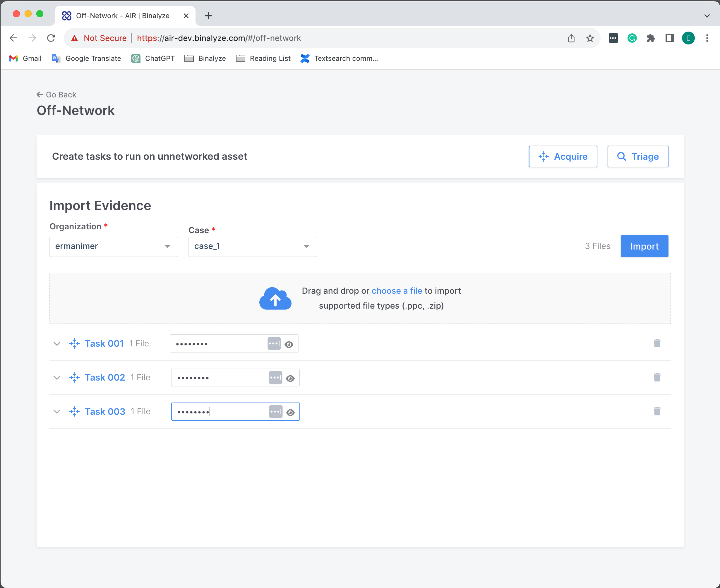Click the Not Secure warning icon
The height and width of the screenshot is (588, 720).
pyautogui.click(x=75, y=38)
